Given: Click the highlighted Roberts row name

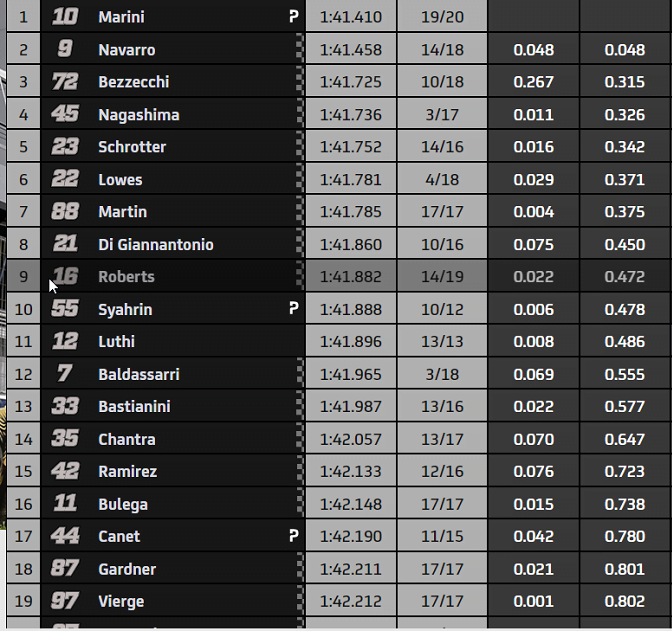Looking at the screenshot, I should (127, 277).
